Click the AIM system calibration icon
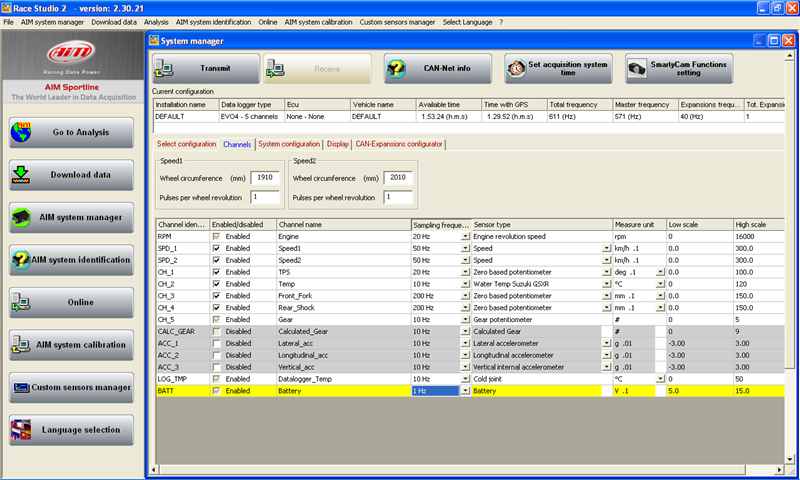 coord(21,345)
